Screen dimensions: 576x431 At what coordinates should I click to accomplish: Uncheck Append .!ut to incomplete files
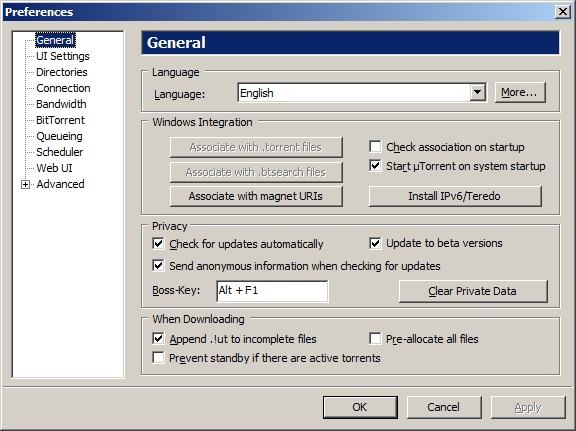pos(158,338)
